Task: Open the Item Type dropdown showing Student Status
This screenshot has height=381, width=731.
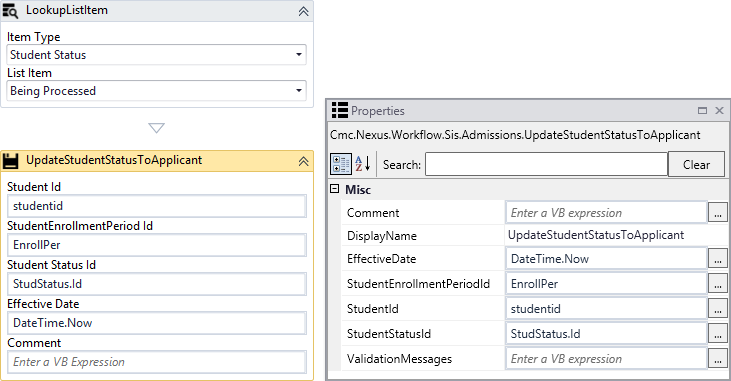Action: click(x=157, y=55)
